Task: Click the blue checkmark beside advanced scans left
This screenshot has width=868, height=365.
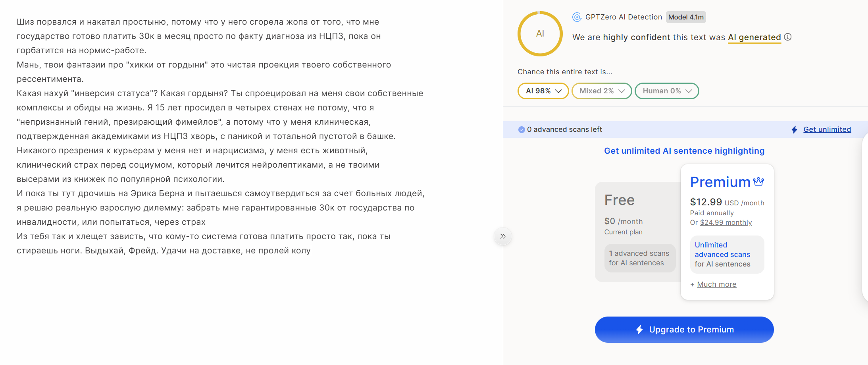Action: coord(522,129)
